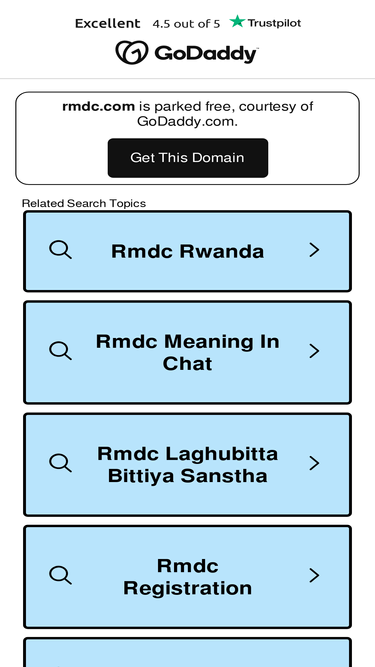The width and height of the screenshot is (375, 667).
Task: Click the 4.5 out of 5 rating
Action: point(186,24)
